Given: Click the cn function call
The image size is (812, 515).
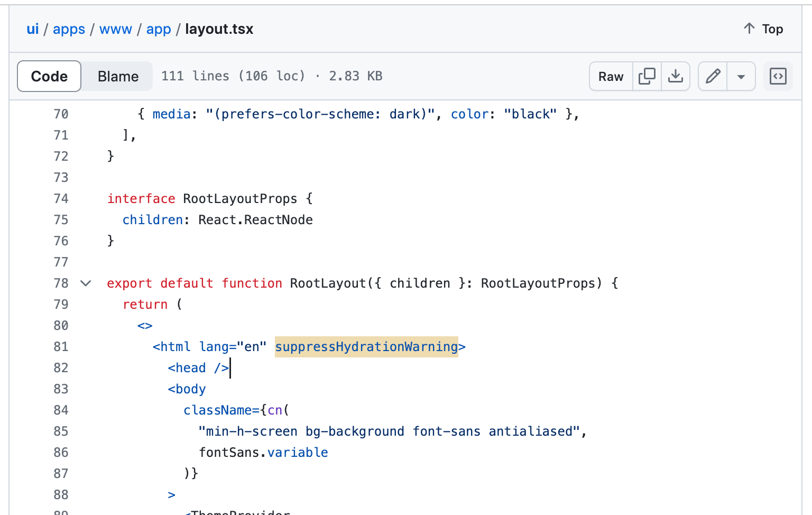Looking at the screenshot, I should (x=275, y=410).
